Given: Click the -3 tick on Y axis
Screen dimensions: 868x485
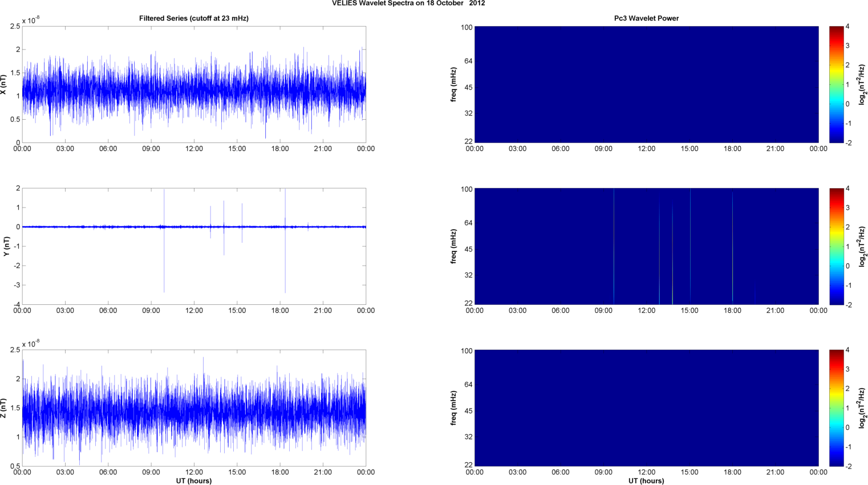Looking at the screenshot, I should coord(18,285).
